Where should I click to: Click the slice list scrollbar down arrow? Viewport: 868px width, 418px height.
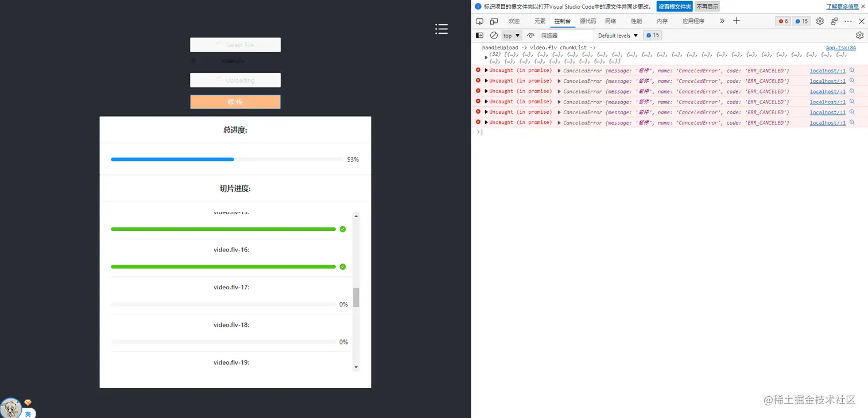click(x=356, y=367)
